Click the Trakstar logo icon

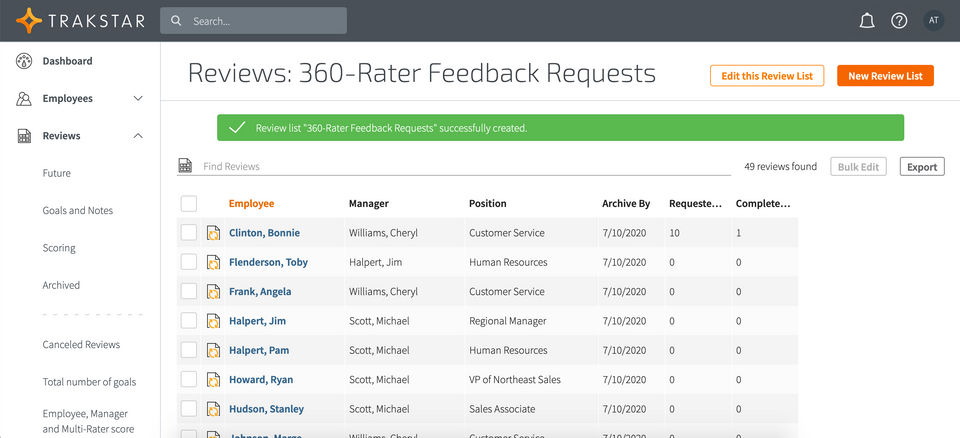point(28,20)
